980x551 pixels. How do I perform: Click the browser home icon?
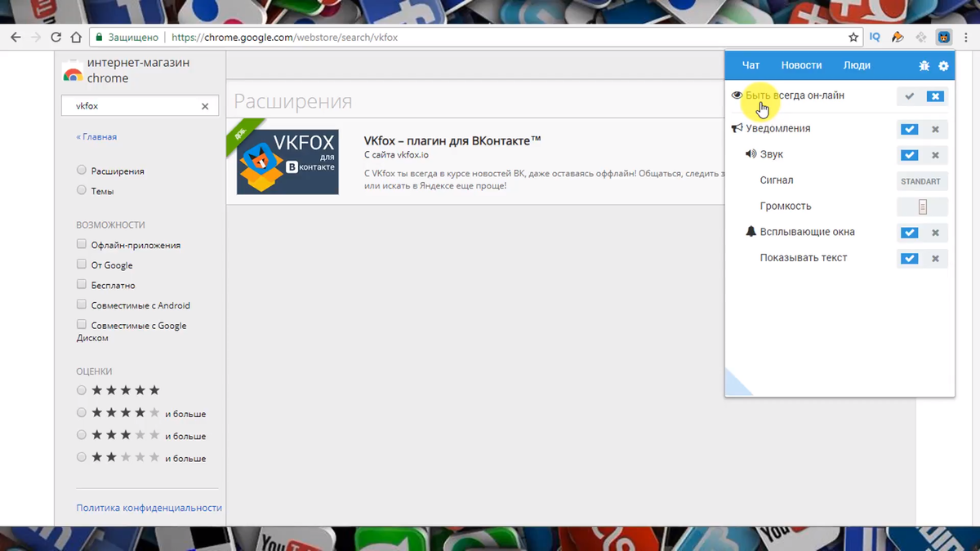point(76,37)
